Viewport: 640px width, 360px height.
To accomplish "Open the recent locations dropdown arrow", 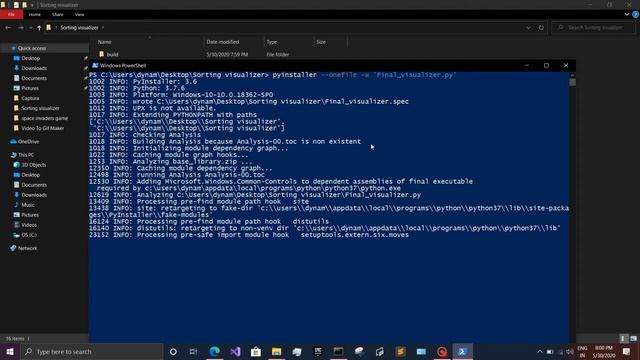I will coord(31,28).
